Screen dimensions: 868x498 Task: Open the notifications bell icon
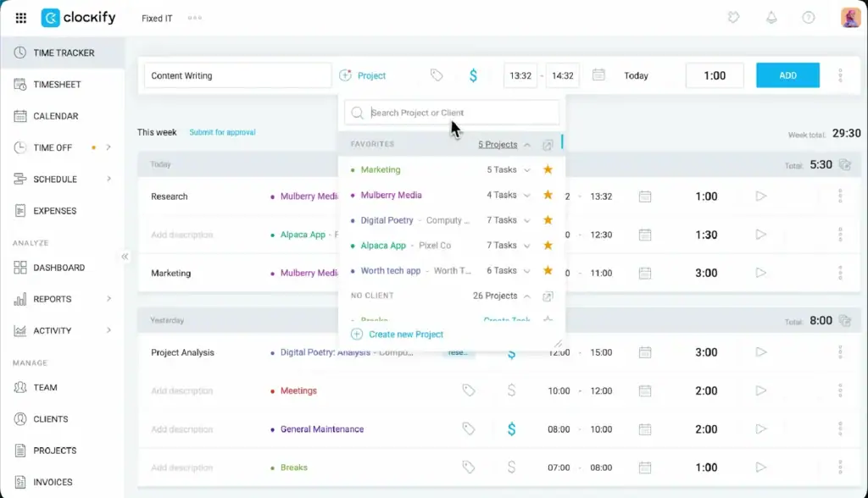pos(771,18)
